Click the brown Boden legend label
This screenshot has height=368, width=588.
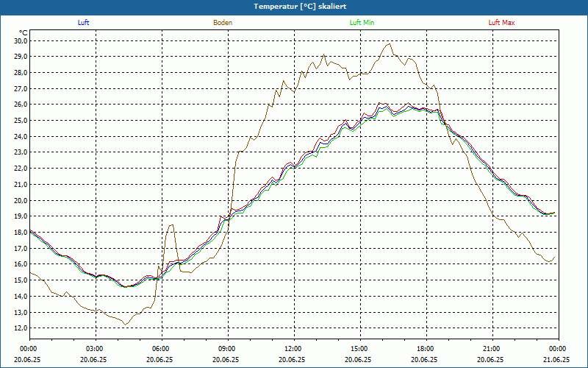tap(223, 23)
